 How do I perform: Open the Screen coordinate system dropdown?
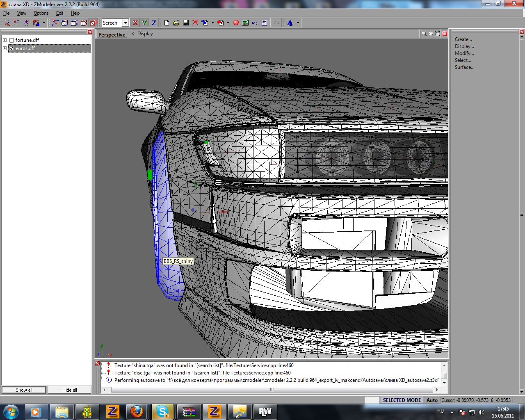(x=126, y=23)
